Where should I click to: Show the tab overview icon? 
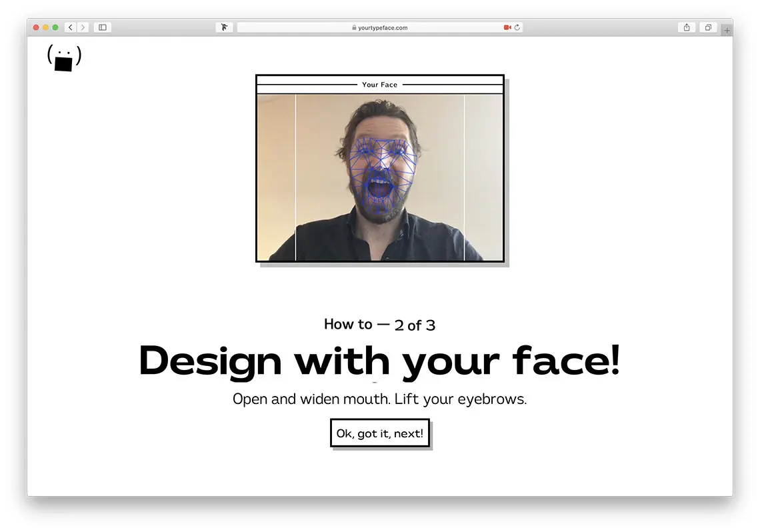708,27
